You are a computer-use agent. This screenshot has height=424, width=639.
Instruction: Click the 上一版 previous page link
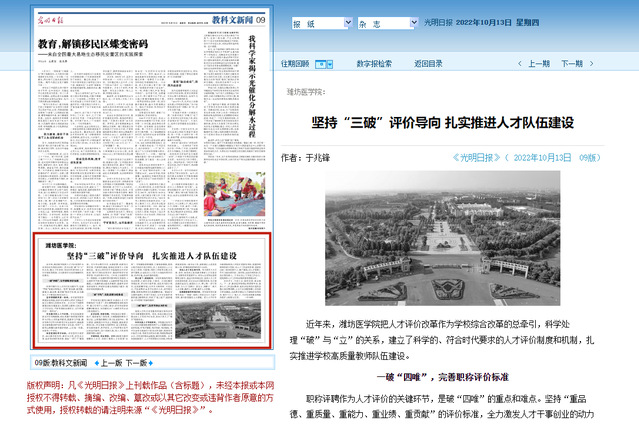click(x=109, y=362)
